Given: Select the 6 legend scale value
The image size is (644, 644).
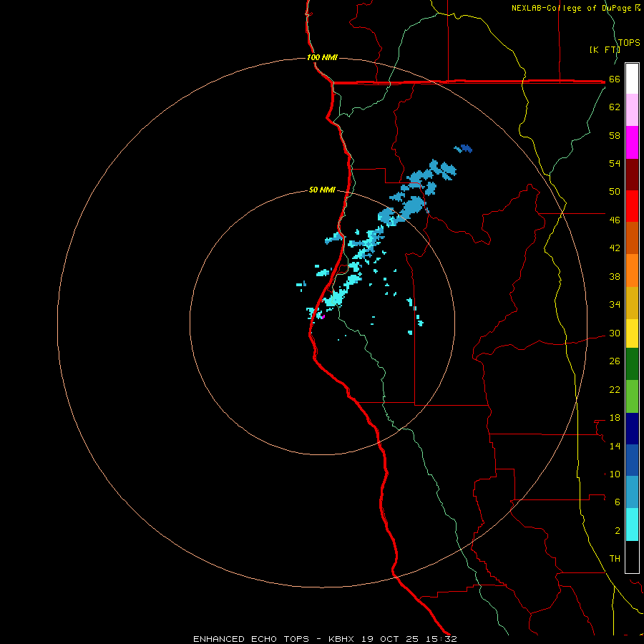Looking at the screenshot, I should 618,502.
